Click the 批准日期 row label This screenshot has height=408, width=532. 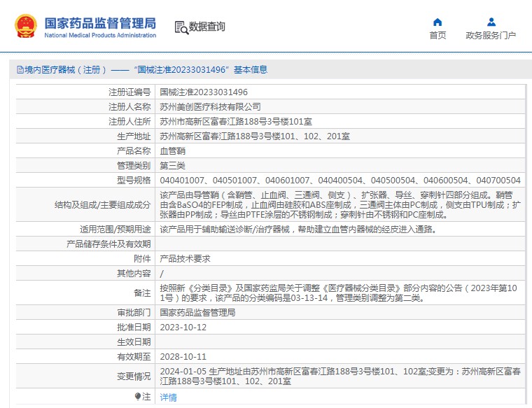[x=134, y=328]
